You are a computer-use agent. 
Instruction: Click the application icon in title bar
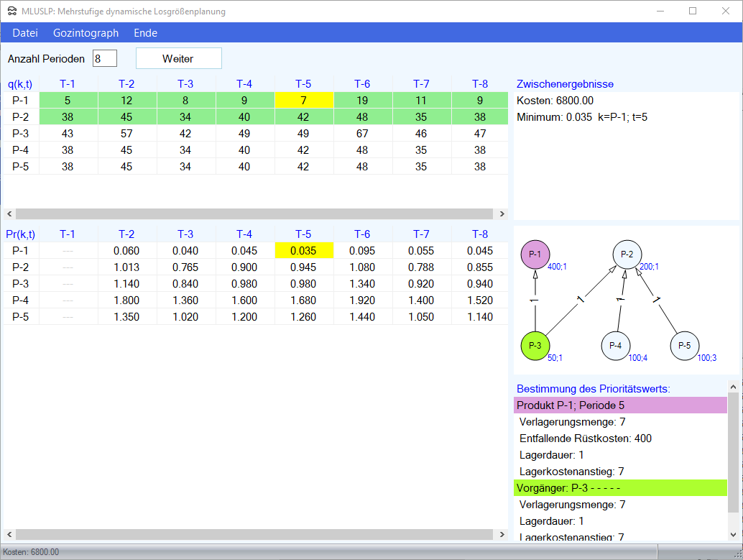tap(11, 12)
